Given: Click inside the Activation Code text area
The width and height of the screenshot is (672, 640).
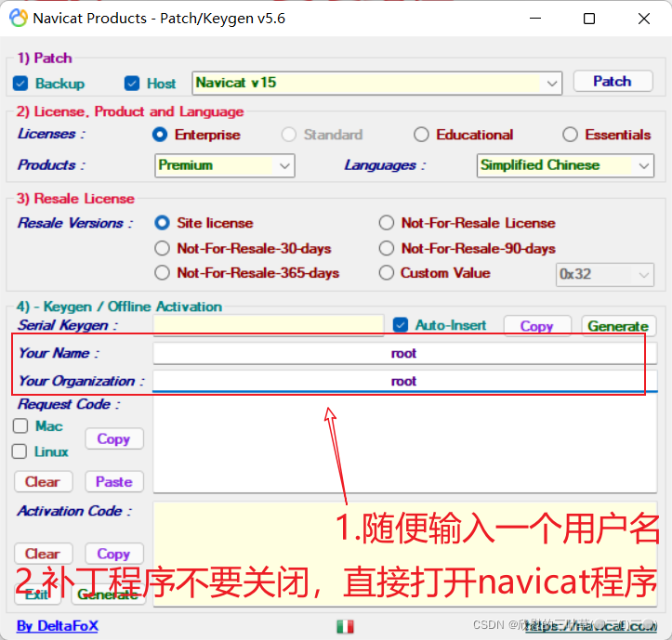Looking at the screenshot, I should point(404,555).
